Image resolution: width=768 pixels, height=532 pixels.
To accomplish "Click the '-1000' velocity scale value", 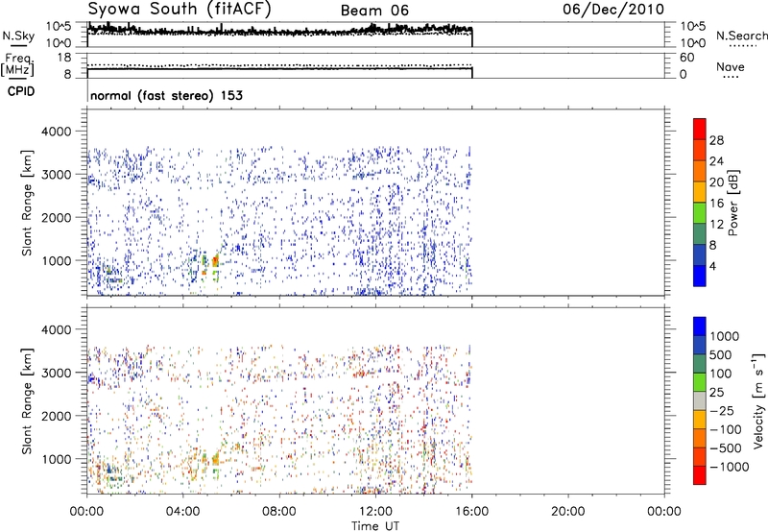I will pyautogui.click(x=730, y=467).
